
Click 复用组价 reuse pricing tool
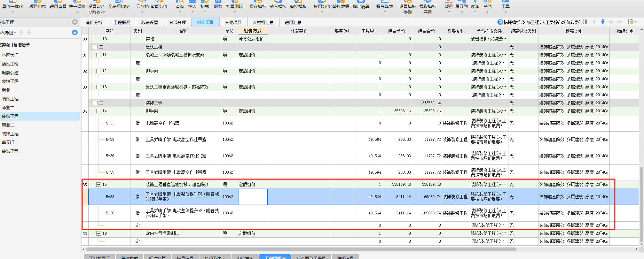pos(322,6)
